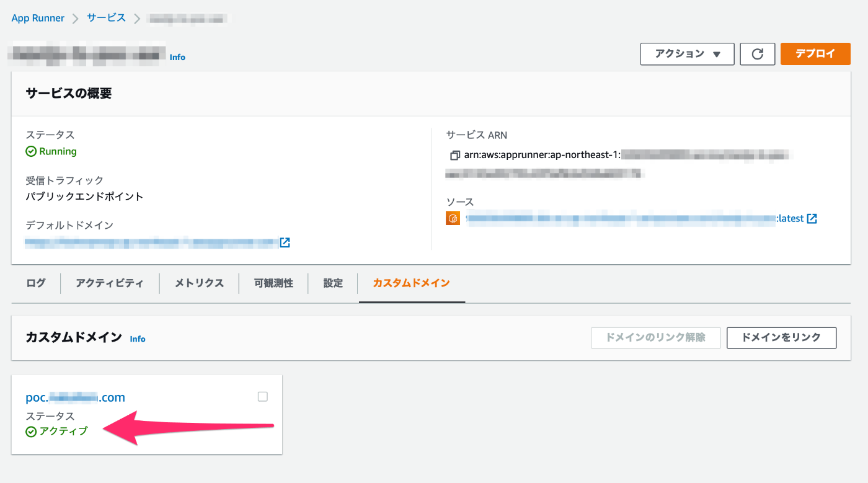
Task: Click the refresh icon button
Action: pos(757,54)
